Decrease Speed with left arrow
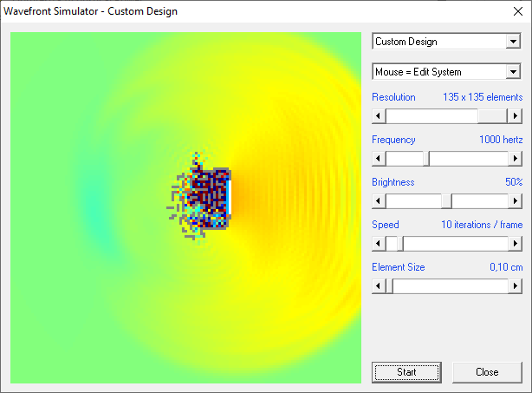Image resolution: width=532 pixels, height=393 pixels. (379, 244)
